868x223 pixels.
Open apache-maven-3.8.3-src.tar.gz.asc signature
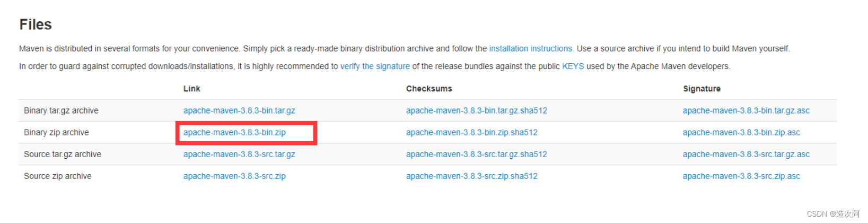click(746, 154)
